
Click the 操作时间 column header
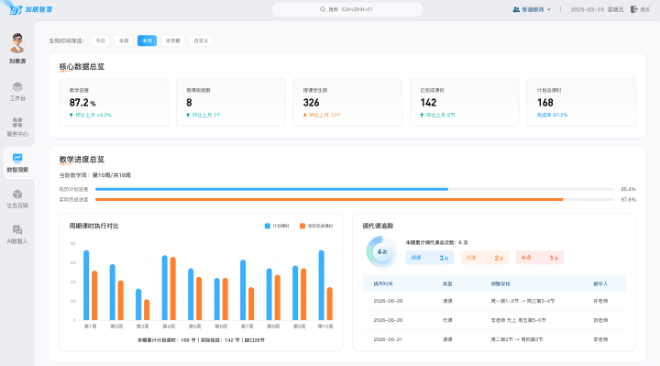click(383, 284)
